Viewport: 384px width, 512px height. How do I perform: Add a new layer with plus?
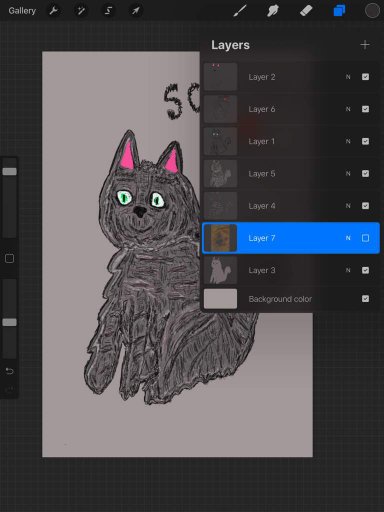tap(365, 45)
